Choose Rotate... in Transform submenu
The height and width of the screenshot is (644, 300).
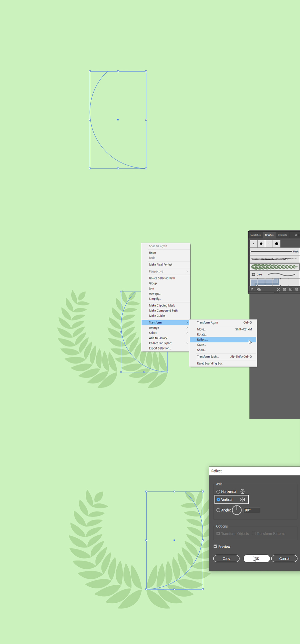[223, 334]
